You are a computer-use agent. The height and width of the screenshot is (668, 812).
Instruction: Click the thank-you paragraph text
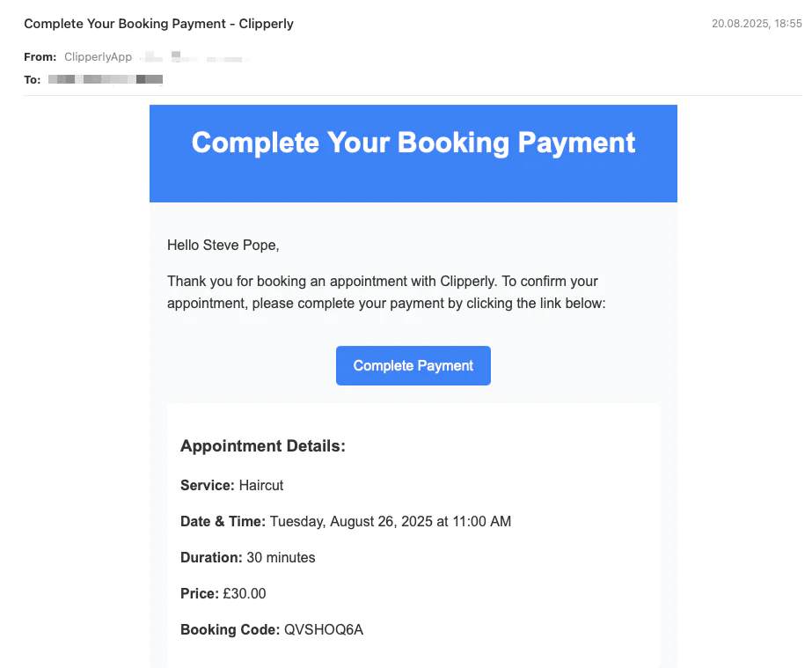coord(383,292)
